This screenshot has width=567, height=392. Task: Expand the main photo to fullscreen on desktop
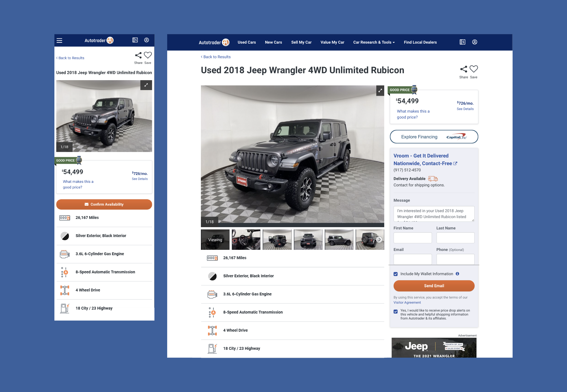click(380, 91)
